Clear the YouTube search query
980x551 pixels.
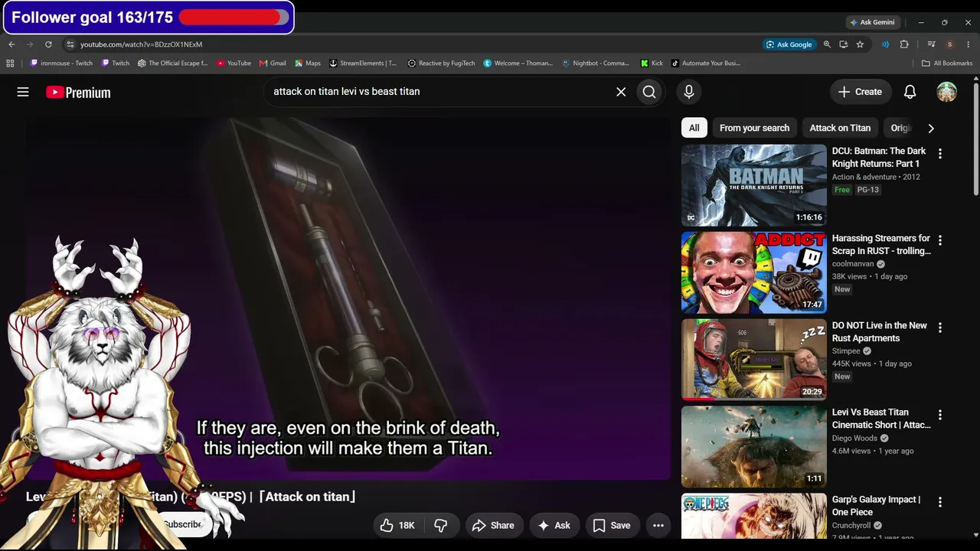pos(621,92)
